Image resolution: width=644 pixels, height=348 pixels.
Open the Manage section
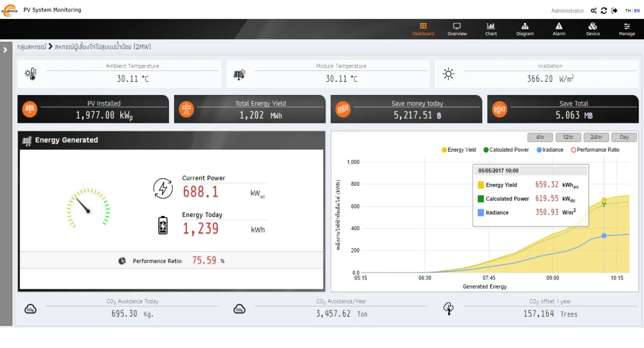click(627, 29)
